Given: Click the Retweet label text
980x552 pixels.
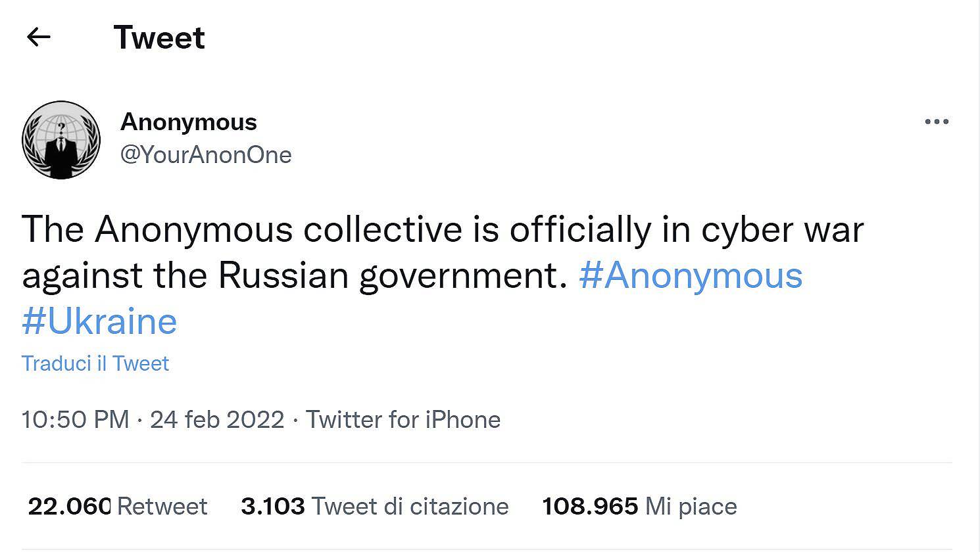Looking at the screenshot, I should tap(162, 506).
